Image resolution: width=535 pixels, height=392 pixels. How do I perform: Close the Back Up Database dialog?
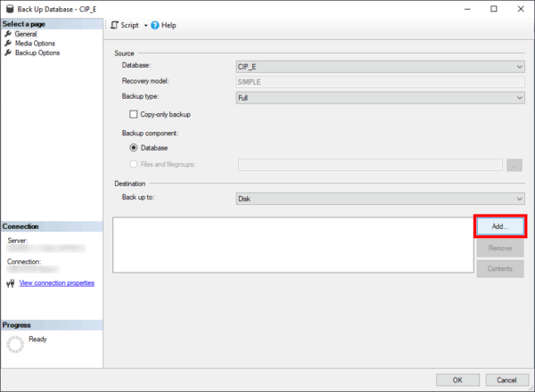click(x=521, y=9)
